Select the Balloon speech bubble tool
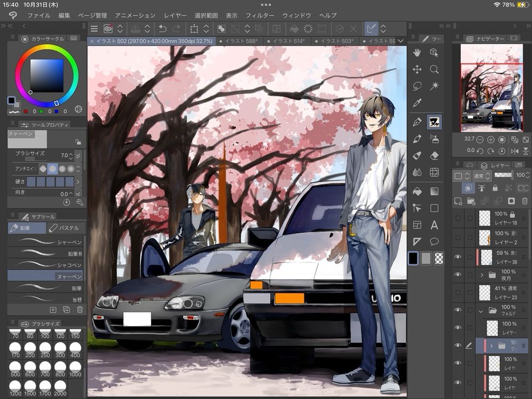The height and width of the screenshot is (399, 532). [x=434, y=242]
